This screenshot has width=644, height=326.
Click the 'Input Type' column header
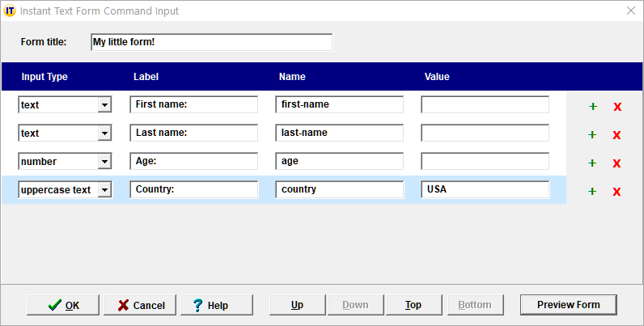44,77
